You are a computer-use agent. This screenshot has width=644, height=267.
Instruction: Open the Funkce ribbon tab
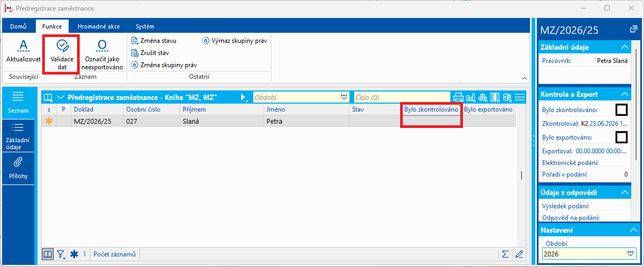(52, 26)
